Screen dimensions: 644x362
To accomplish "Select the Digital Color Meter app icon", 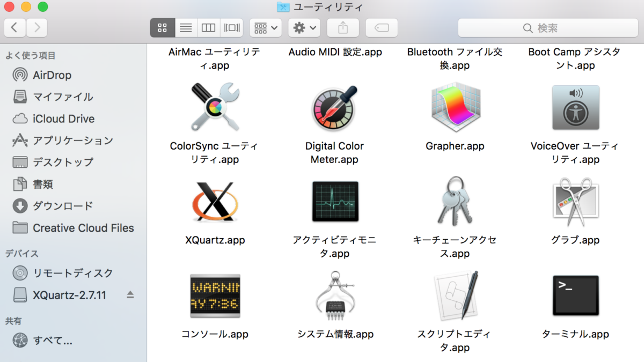I will point(334,108).
